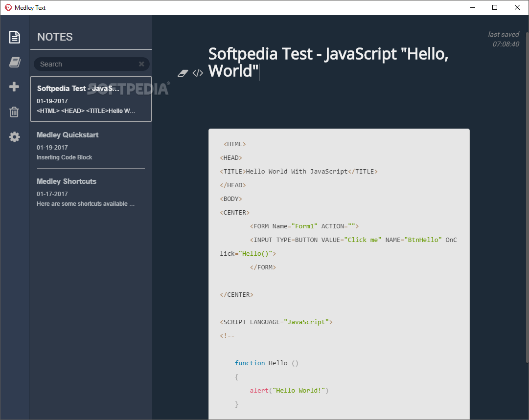Open the Notebooks book icon

coord(15,62)
